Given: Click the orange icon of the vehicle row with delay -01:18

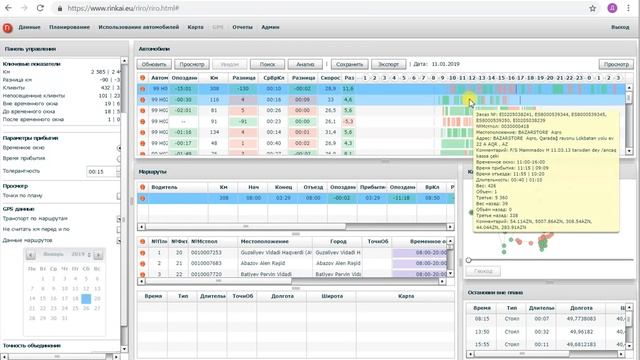Looking at the screenshot, I should pos(142,132).
